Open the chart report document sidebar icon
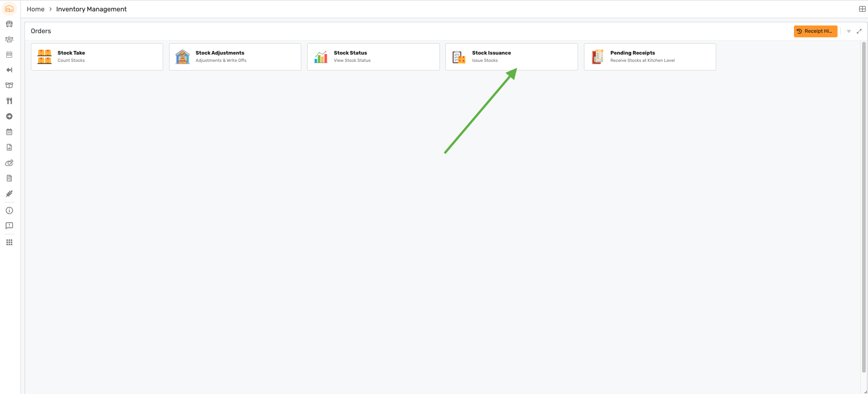Screen dimensions: 868x394 [9, 147]
